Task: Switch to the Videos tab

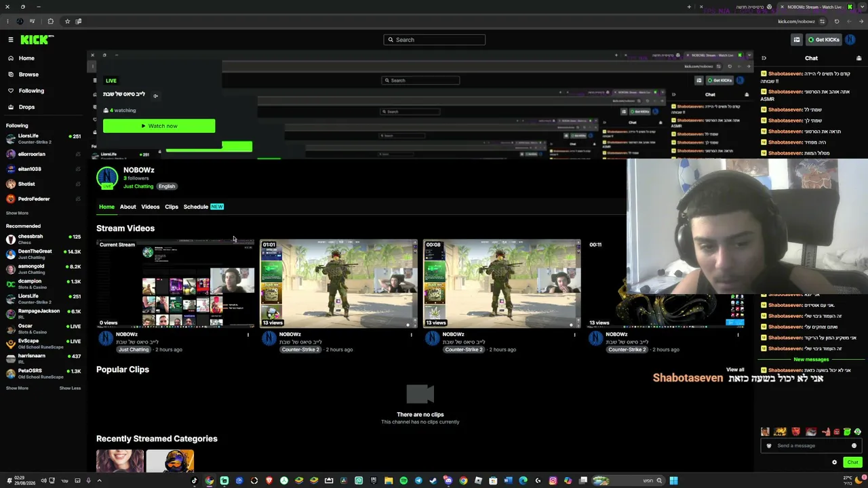Action: pyautogui.click(x=150, y=207)
